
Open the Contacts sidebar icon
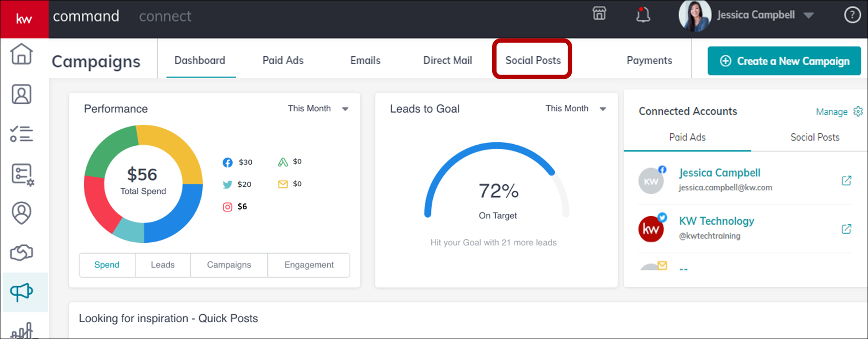pos(22,94)
